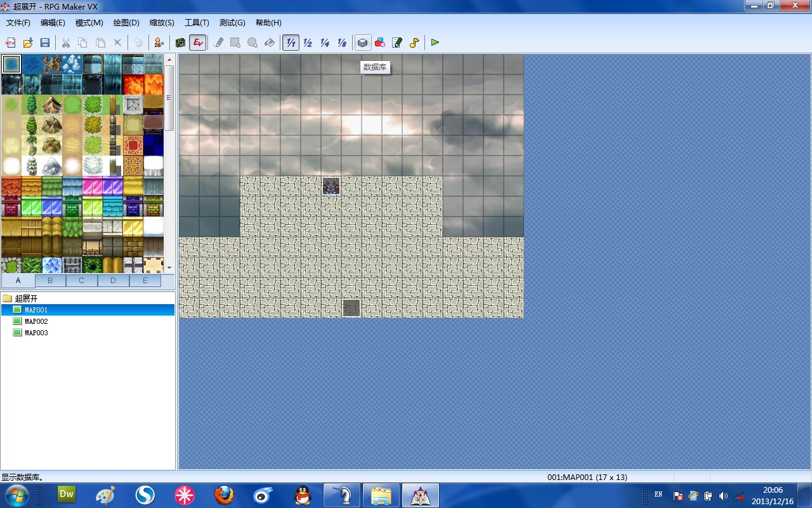Open a project using the folder icon
Screen dimensions: 812x508
(28, 43)
